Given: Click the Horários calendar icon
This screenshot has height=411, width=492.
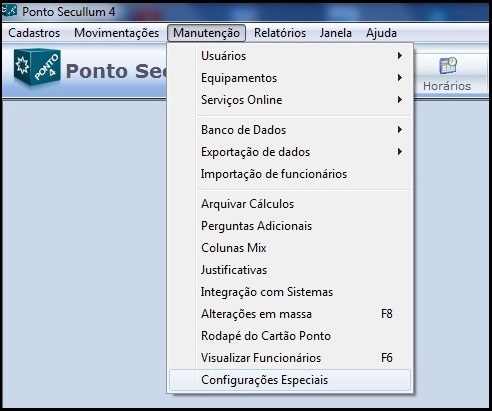Looking at the screenshot, I should (448, 65).
